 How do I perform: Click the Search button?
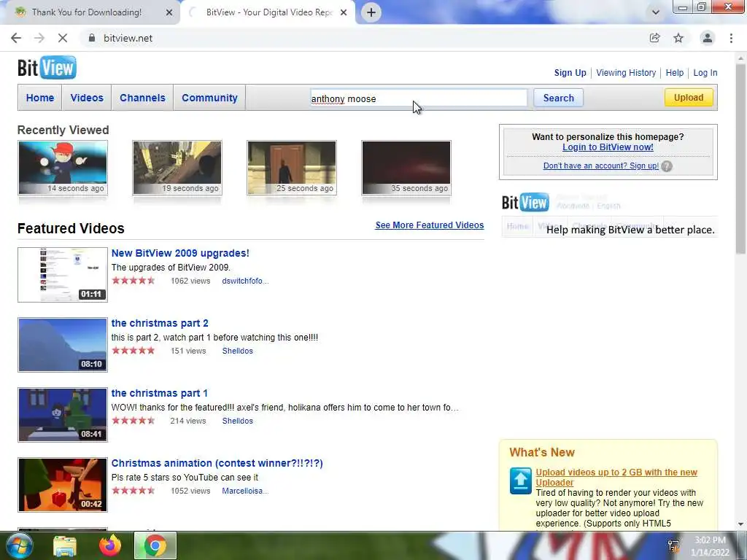tap(558, 98)
